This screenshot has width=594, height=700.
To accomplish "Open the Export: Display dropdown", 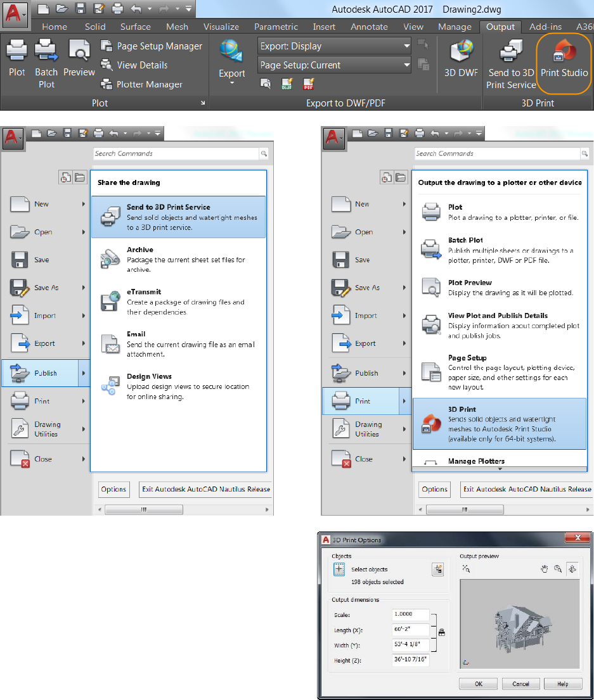I will point(334,46).
